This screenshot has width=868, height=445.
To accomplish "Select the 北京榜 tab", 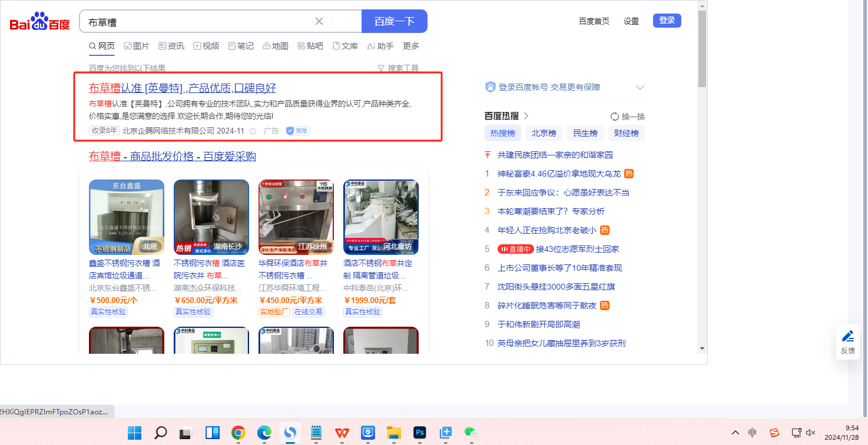I will (544, 133).
